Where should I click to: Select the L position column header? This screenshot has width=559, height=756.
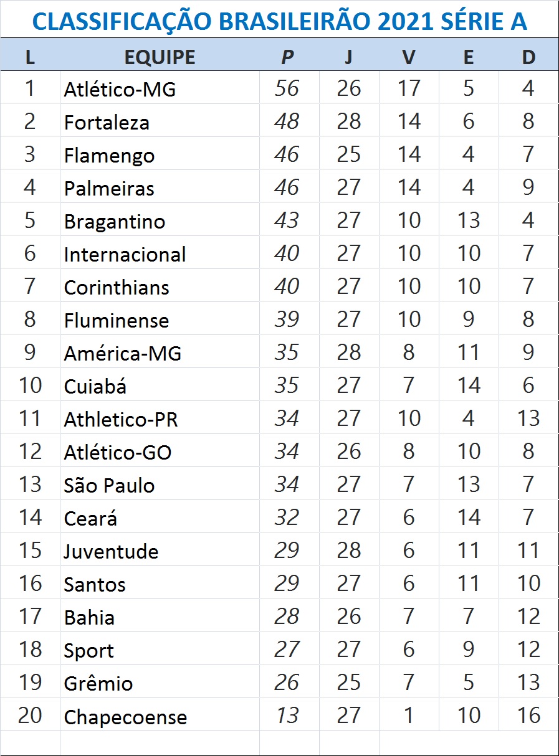tap(30, 57)
